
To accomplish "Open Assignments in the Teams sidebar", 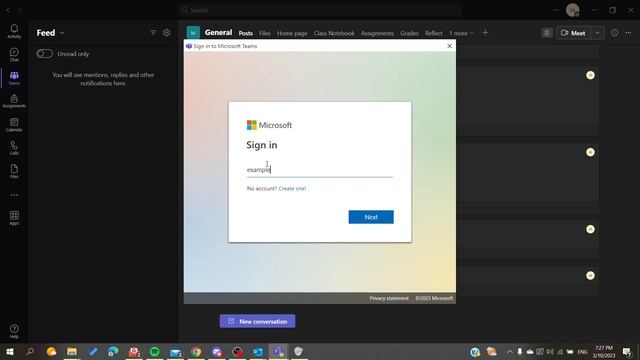I will pyautogui.click(x=14, y=101).
